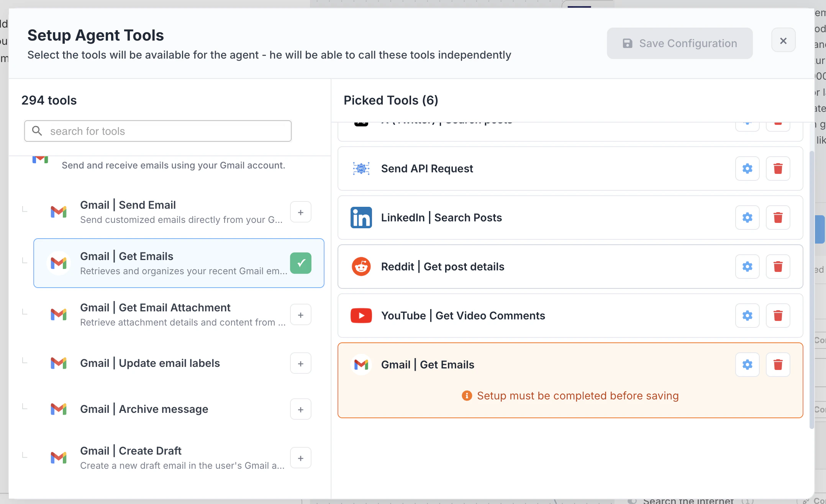Click Gmail icon beside Archive message
826x504 pixels.
pos(59,409)
